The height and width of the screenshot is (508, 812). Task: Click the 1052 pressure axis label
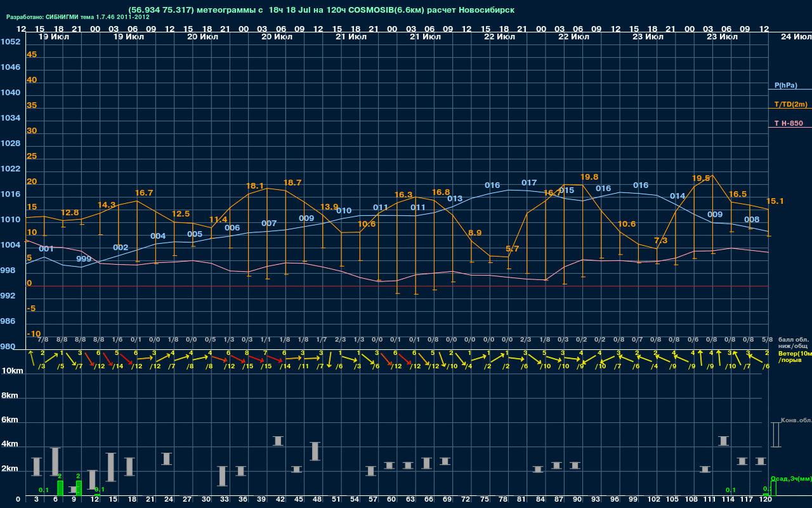[x=10, y=42]
